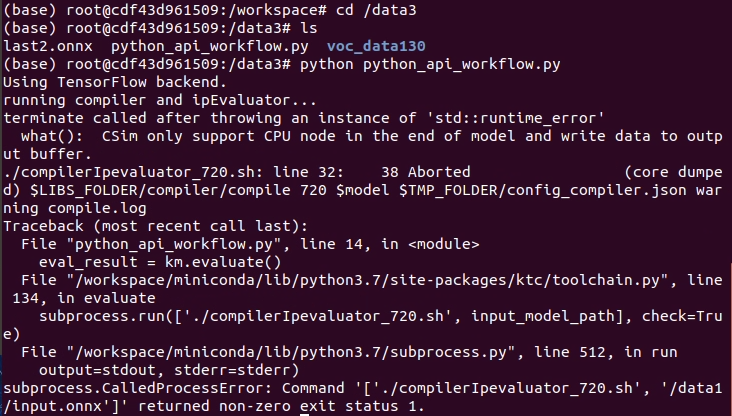The width and height of the screenshot is (732, 416).
Task: Click 'running compiler and ipEvaluator...' line
Action: tap(160, 100)
